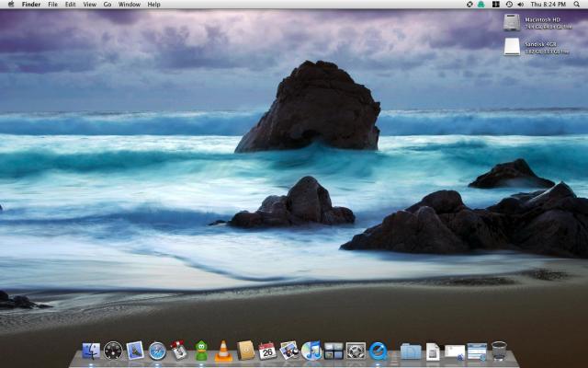Open Finder from the dock

pos(91,351)
